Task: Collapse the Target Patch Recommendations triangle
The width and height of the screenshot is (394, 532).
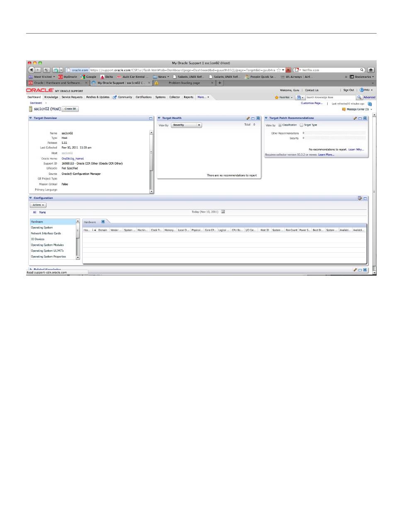Action: pos(266,118)
